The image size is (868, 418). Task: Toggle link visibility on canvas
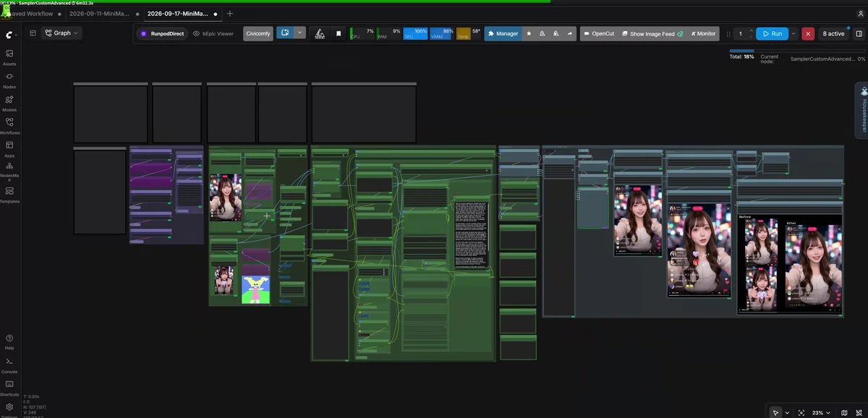tap(858, 412)
